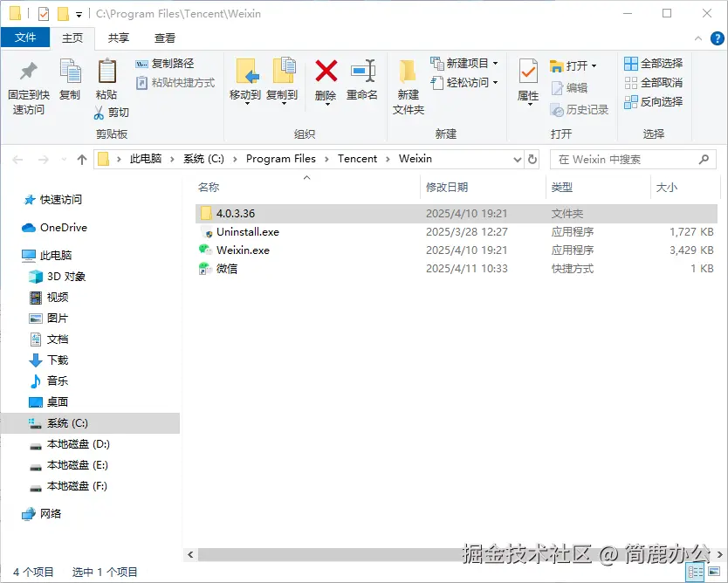This screenshot has height=583, width=728.
Task: Click the 重命名 rename icon
Action: (x=362, y=71)
